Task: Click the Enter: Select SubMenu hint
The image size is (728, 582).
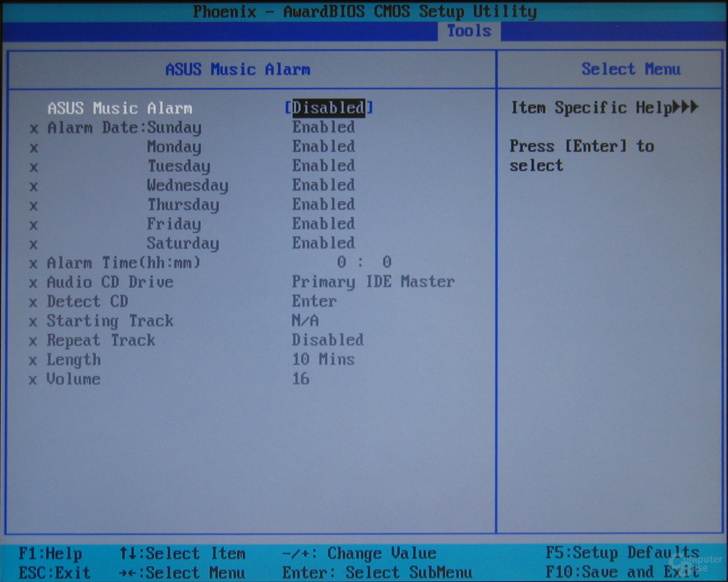Action: pyautogui.click(x=377, y=572)
